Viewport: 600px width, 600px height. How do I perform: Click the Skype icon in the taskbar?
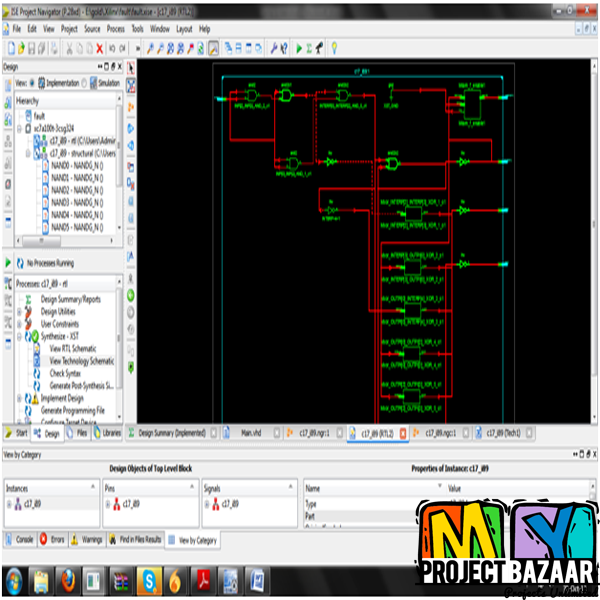tap(148, 579)
